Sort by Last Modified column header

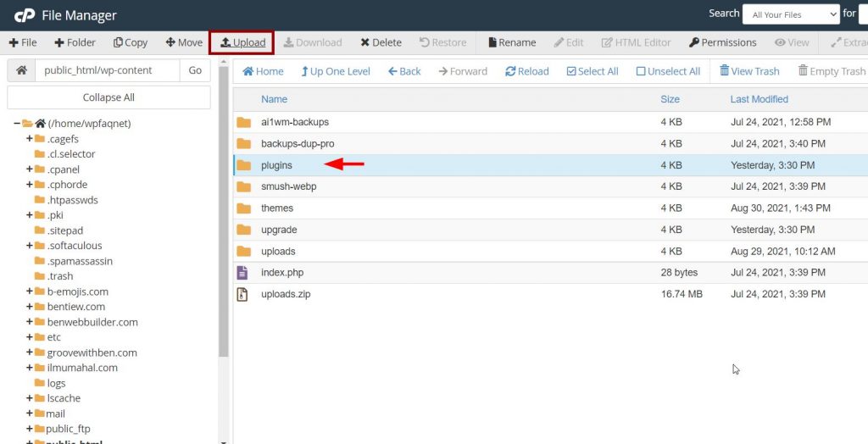tap(759, 99)
